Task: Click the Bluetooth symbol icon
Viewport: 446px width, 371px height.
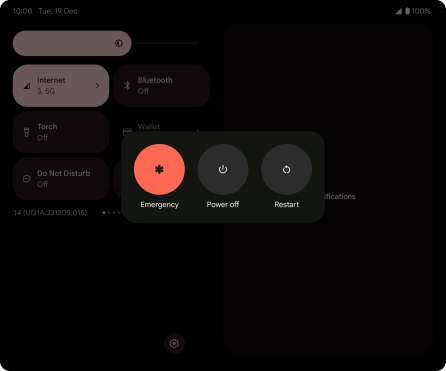Action: pos(127,86)
